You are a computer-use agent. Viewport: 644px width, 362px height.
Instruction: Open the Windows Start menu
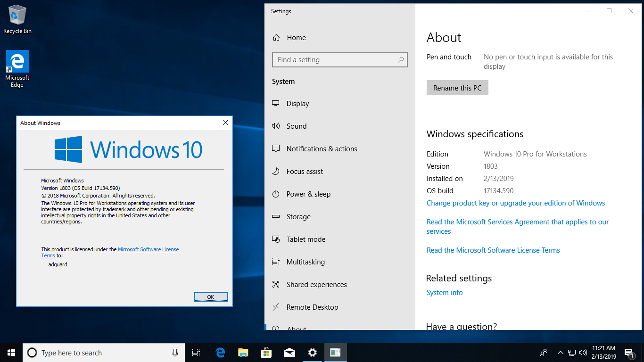11,353
